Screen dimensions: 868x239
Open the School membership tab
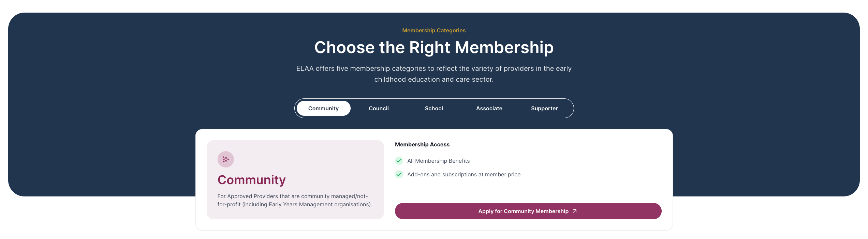(x=434, y=108)
